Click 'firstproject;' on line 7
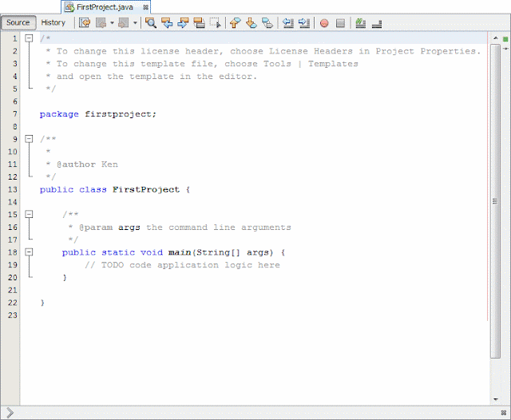 pos(121,114)
